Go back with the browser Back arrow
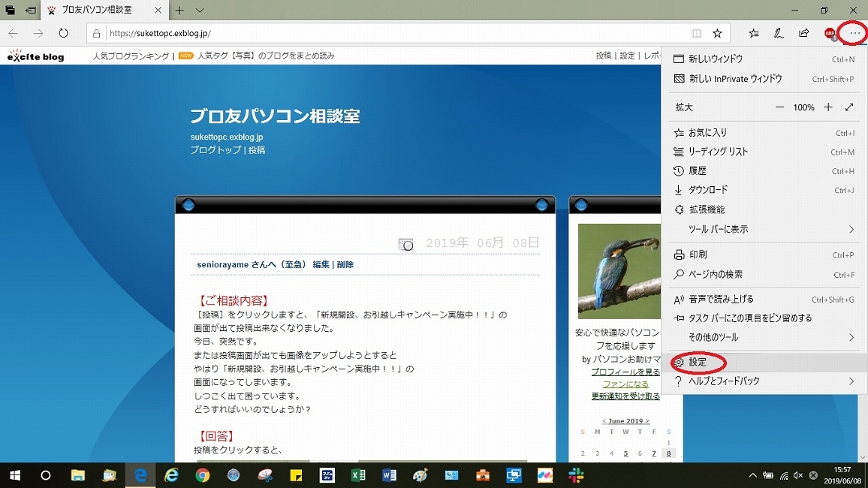This screenshot has width=868, height=488. (14, 33)
